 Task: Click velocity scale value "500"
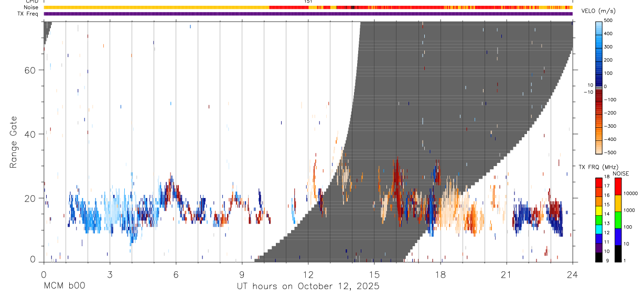609,20
